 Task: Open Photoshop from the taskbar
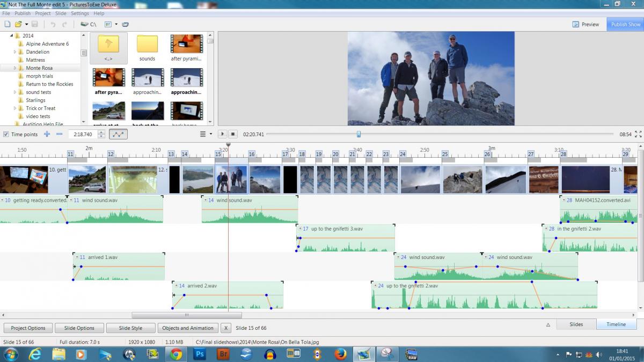[x=200, y=354]
